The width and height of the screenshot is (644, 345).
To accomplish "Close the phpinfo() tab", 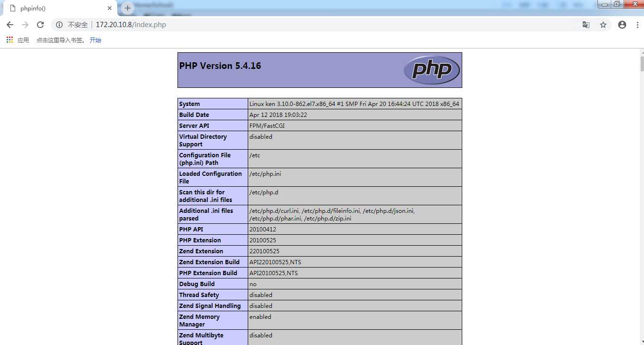I will coord(110,9).
